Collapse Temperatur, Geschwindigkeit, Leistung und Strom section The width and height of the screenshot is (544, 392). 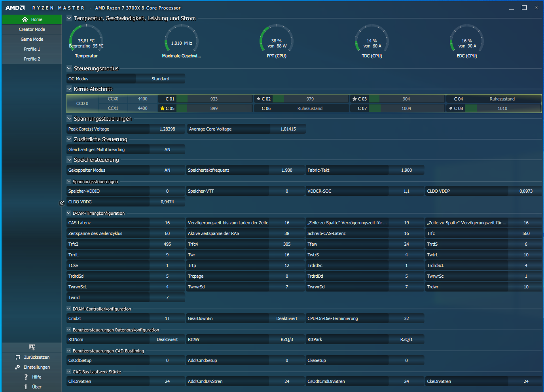[x=69, y=18]
